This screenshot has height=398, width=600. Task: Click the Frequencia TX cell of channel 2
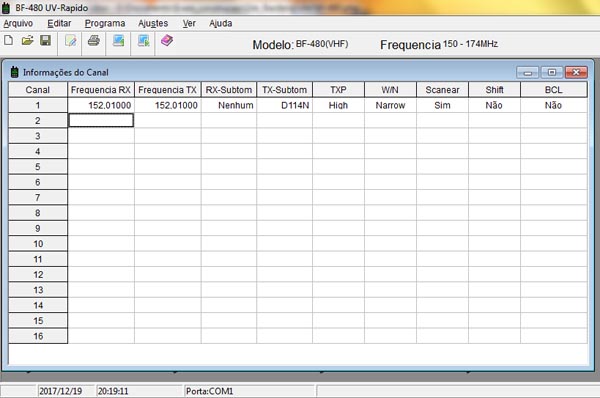point(168,121)
